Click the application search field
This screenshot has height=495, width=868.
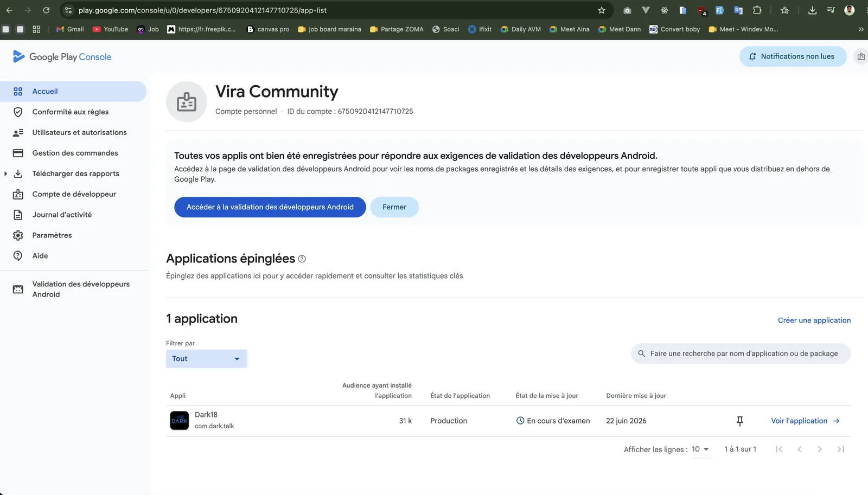[741, 353]
